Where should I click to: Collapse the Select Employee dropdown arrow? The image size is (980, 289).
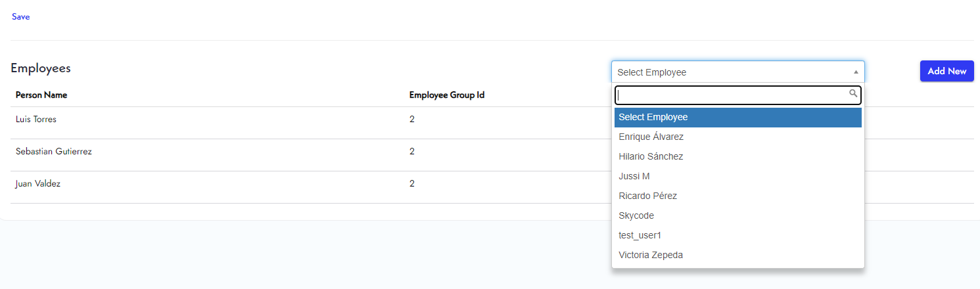856,72
